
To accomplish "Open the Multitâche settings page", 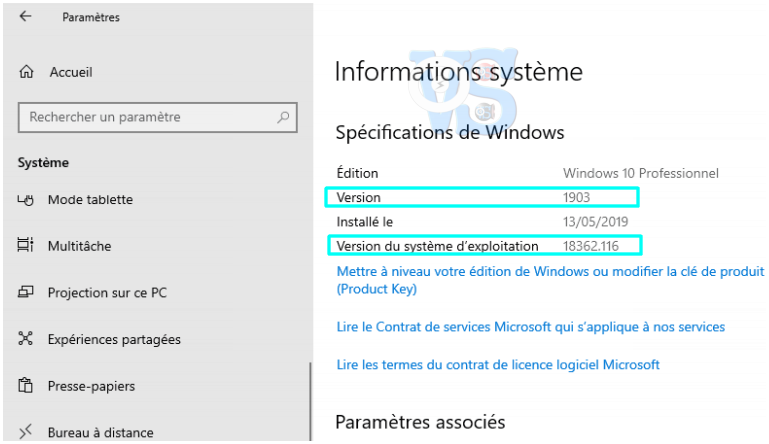I will [79, 246].
